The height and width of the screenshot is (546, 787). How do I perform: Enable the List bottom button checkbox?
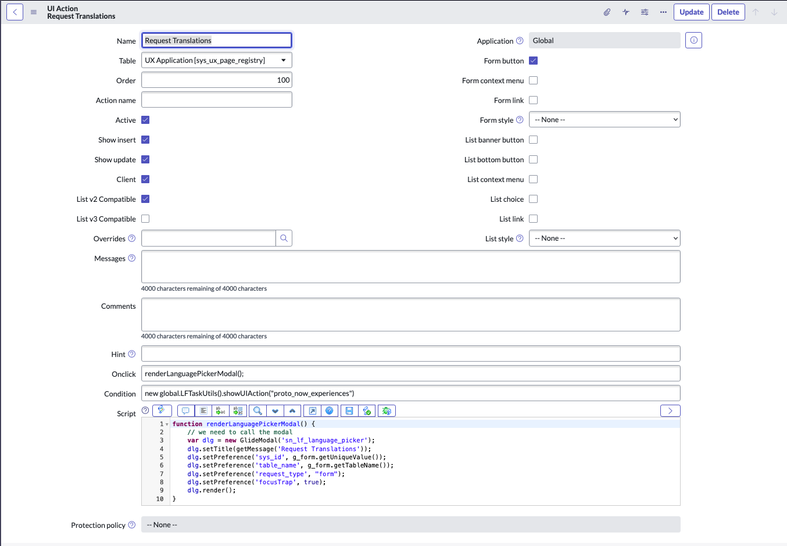534,160
